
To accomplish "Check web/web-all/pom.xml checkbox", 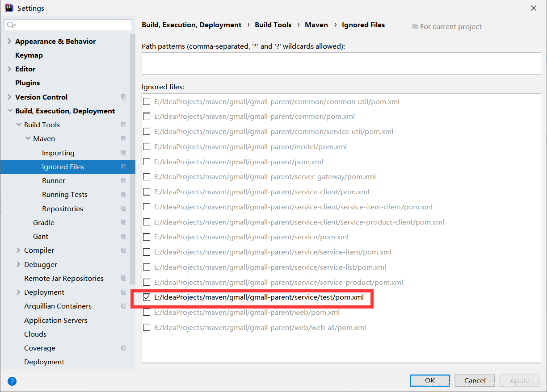I will pos(147,327).
